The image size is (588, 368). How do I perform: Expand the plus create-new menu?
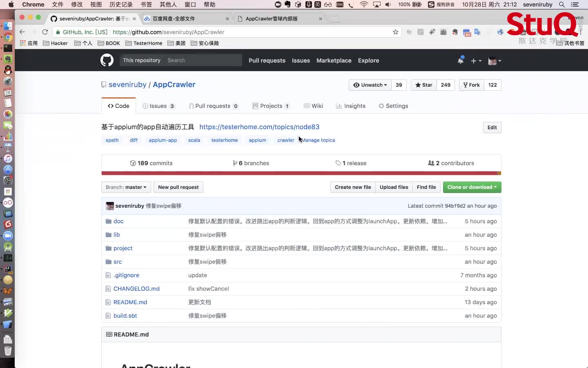(476, 61)
